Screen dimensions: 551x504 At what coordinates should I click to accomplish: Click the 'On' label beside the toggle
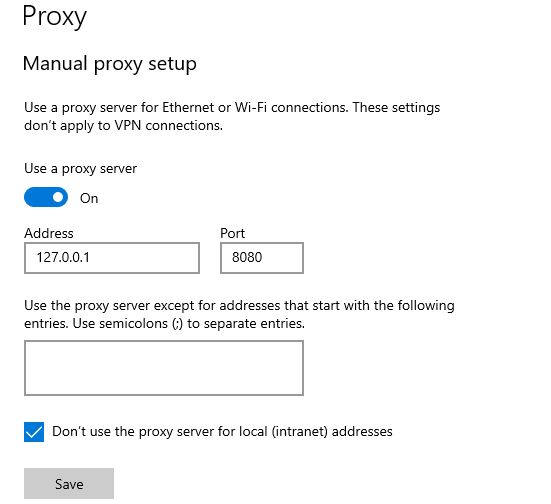[89, 198]
